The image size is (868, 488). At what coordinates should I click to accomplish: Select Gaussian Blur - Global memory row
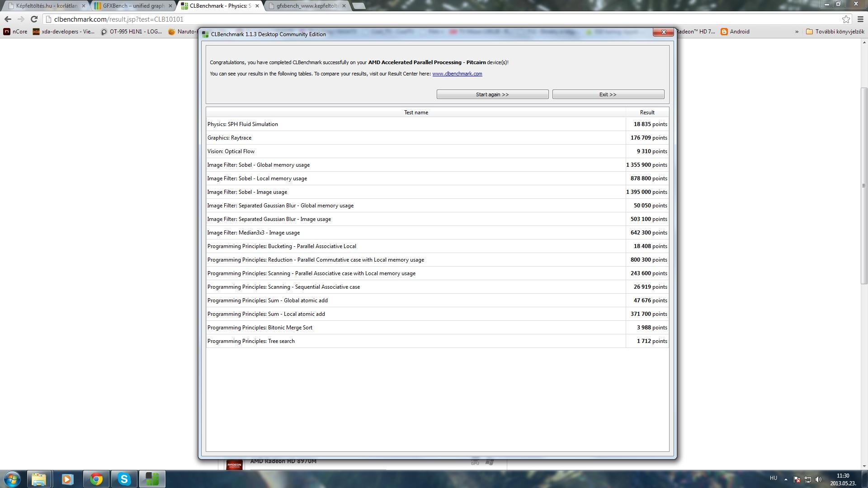click(437, 206)
